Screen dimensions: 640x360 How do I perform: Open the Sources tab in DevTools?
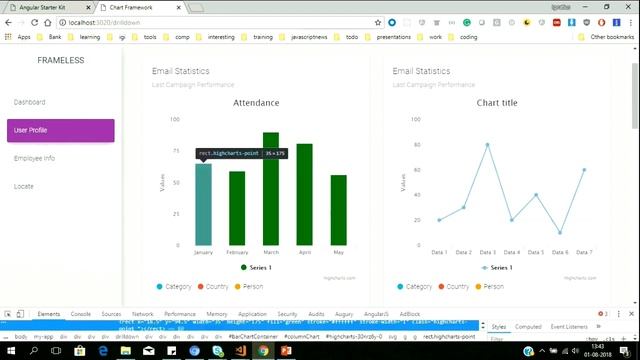click(x=111, y=314)
